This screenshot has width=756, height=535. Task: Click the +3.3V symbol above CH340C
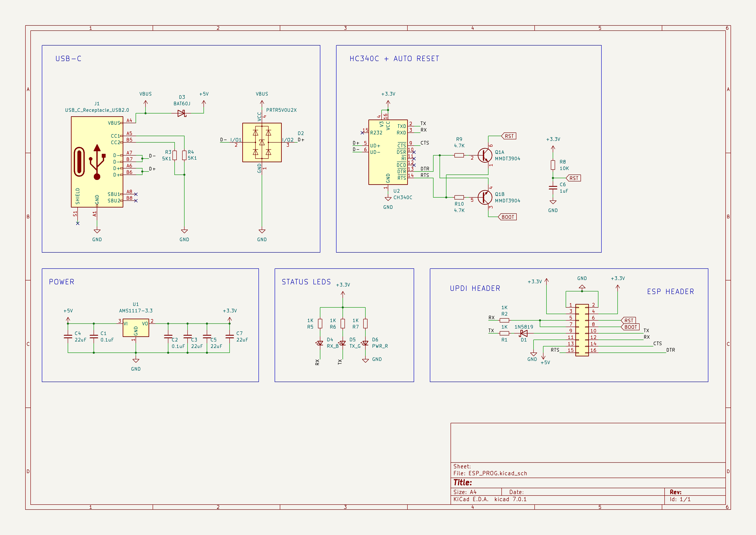pyautogui.click(x=388, y=103)
